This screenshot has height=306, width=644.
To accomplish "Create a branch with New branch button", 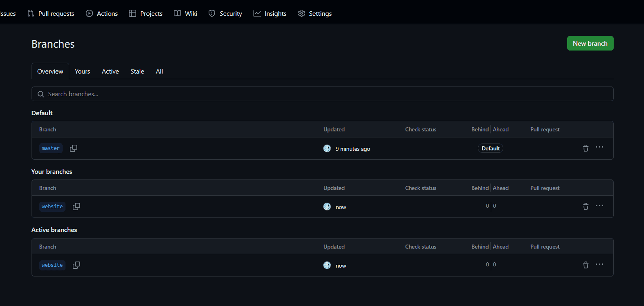I will [590, 43].
